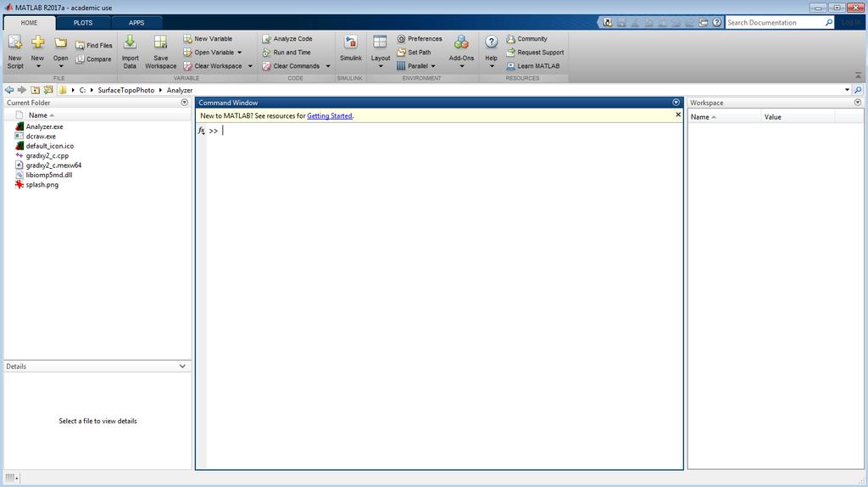Viewport: 868px width, 487px height.
Task: Go back to previous folder
Action: (9, 90)
